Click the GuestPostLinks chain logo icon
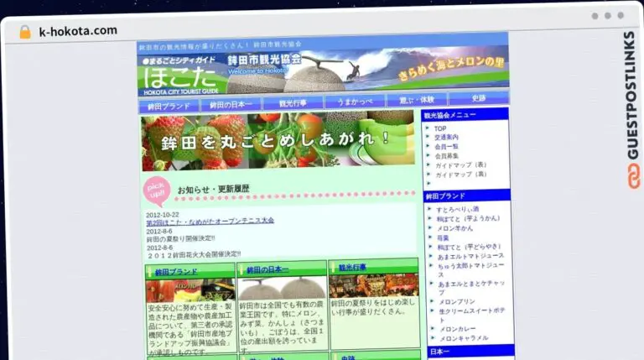 tap(630, 176)
